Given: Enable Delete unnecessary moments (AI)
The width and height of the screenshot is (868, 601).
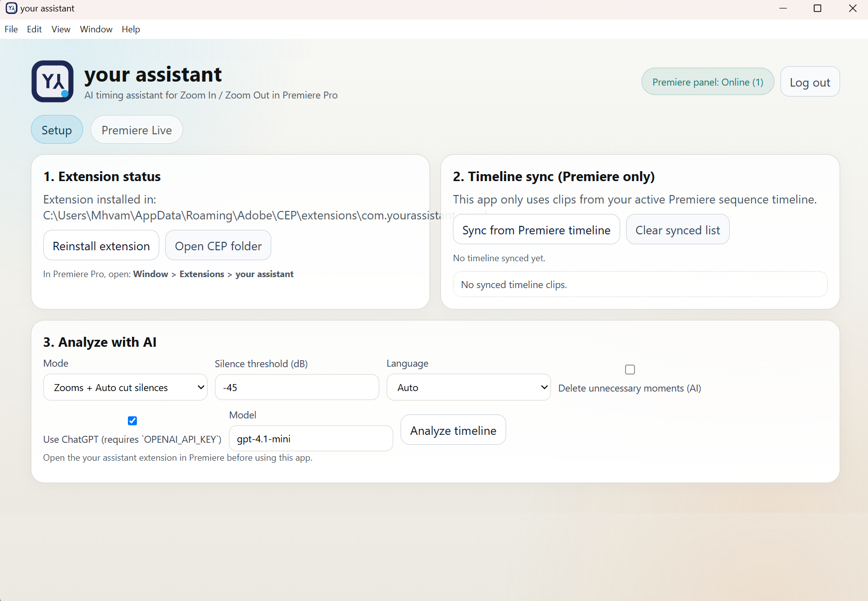Looking at the screenshot, I should click(x=629, y=369).
